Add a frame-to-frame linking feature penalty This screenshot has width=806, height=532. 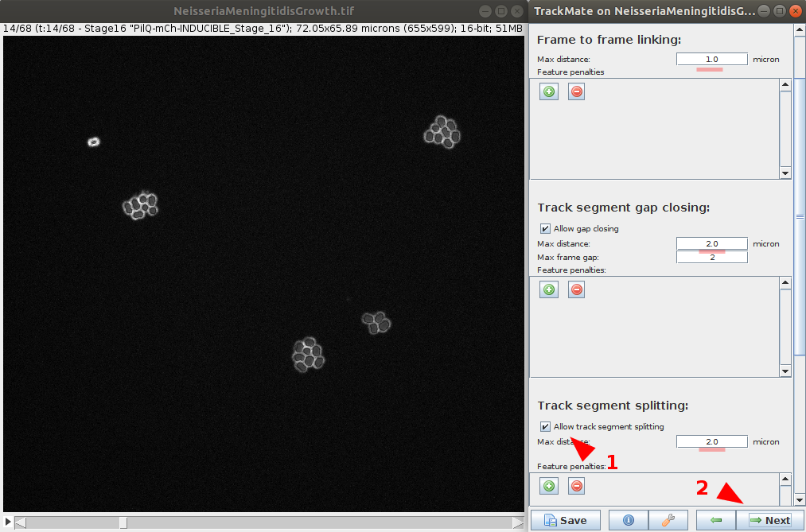(x=549, y=92)
